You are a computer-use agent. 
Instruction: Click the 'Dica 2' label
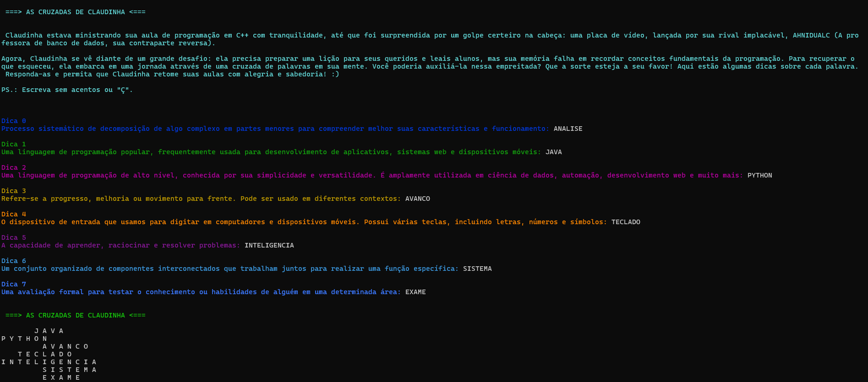14,167
